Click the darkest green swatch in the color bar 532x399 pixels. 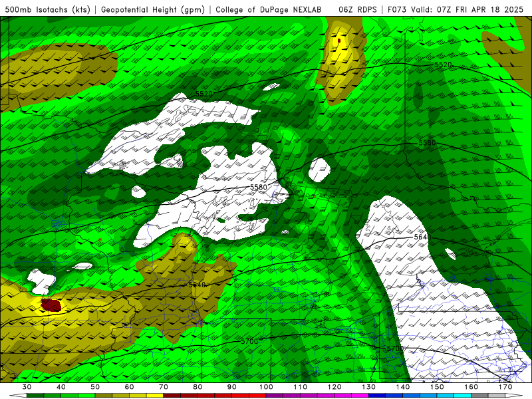click(35, 394)
